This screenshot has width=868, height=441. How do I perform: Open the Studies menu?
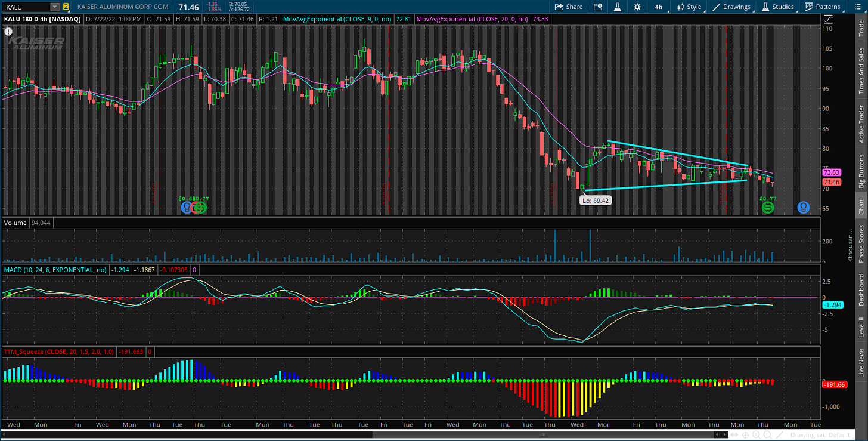(x=777, y=7)
